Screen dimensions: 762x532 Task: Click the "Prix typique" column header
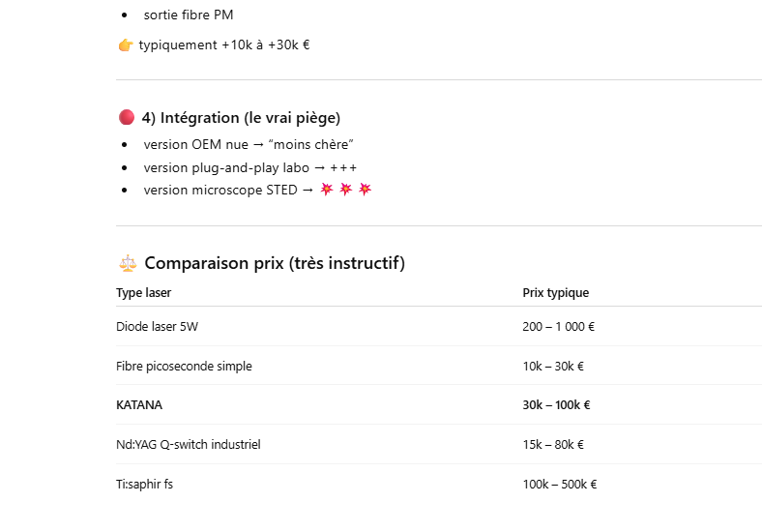click(555, 293)
